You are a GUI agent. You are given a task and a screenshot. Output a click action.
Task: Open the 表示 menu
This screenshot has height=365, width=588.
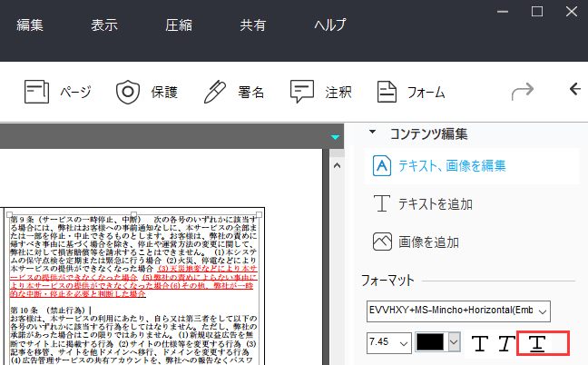(x=104, y=25)
